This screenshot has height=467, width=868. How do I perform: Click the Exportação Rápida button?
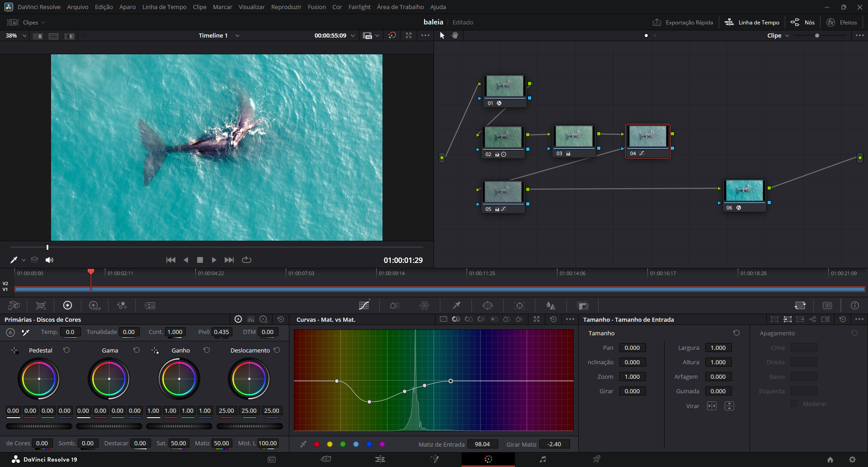(683, 22)
